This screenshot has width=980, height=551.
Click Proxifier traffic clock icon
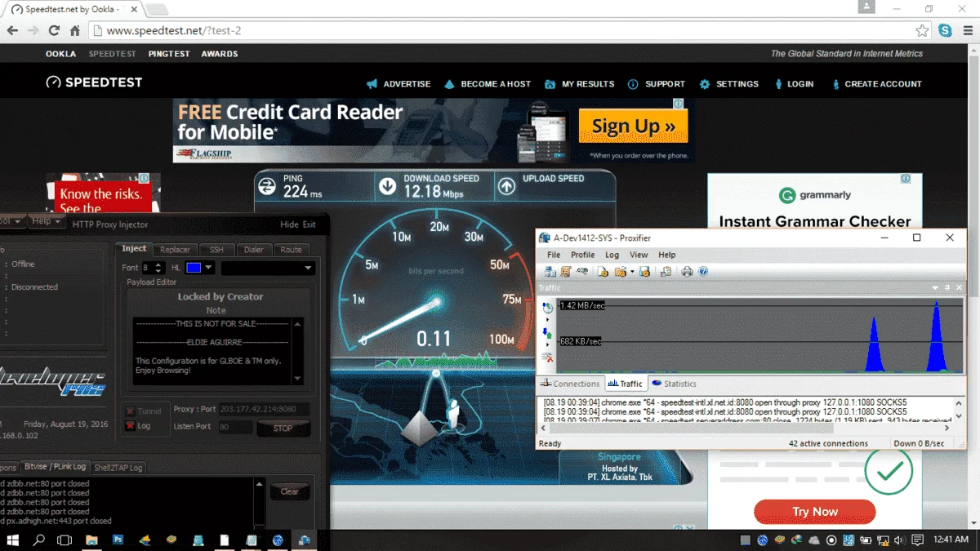coord(548,307)
